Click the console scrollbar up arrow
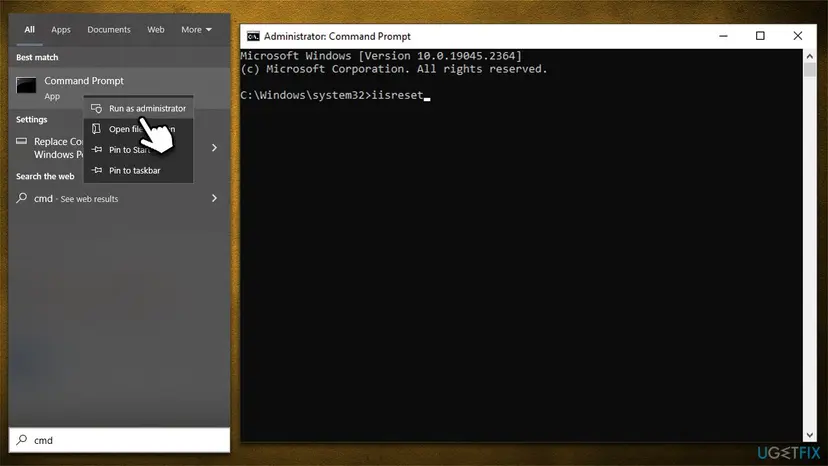The image size is (828, 466). [x=810, y=56]
